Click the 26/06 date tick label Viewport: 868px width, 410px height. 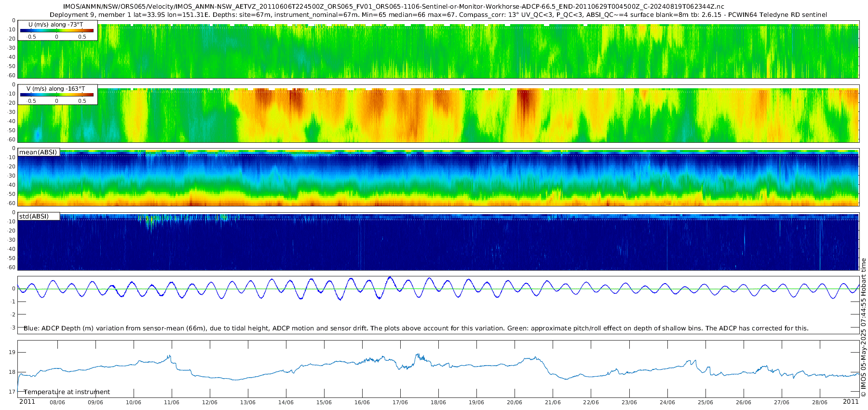[744, 402]
